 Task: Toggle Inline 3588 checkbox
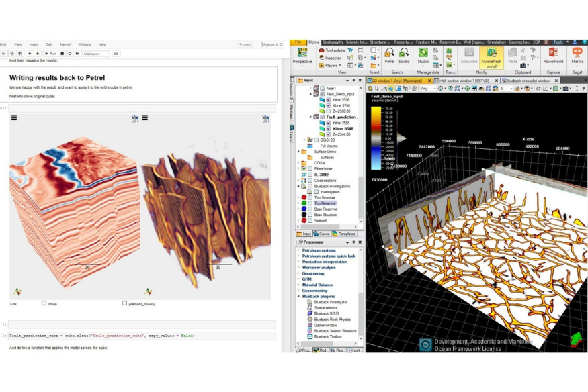[329, 123]
